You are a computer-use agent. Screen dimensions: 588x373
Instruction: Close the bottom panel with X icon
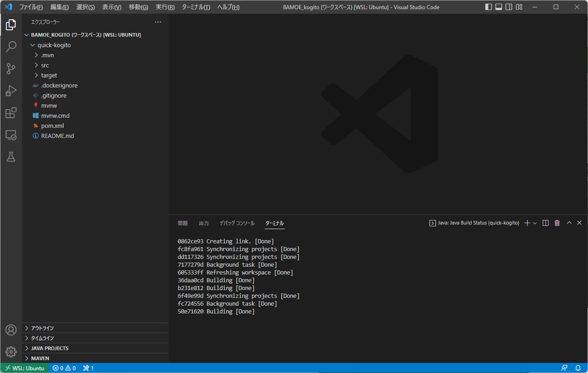tap(579, 223)
